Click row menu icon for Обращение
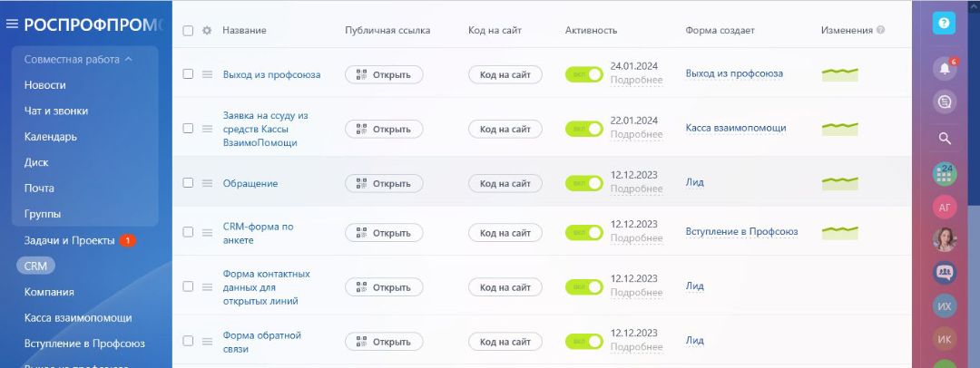The height and width of the screenshot is (368, 980). pos(207,183)
